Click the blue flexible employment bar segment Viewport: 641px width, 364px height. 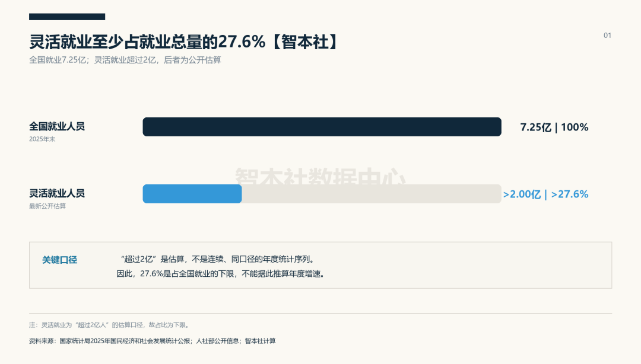[x=192, y=194]
